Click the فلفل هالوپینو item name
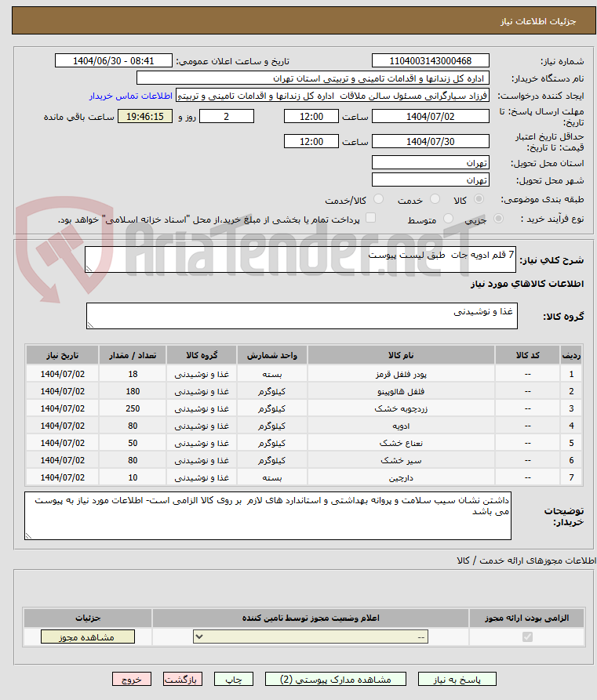 coord(401,391)
